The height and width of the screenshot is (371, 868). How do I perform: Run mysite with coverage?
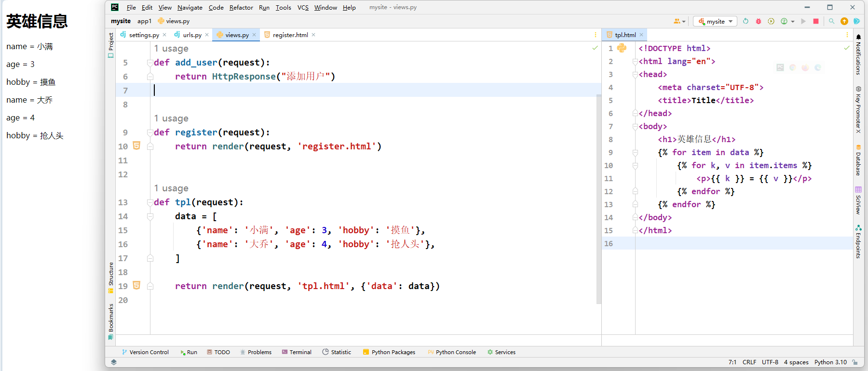point(771,21)
